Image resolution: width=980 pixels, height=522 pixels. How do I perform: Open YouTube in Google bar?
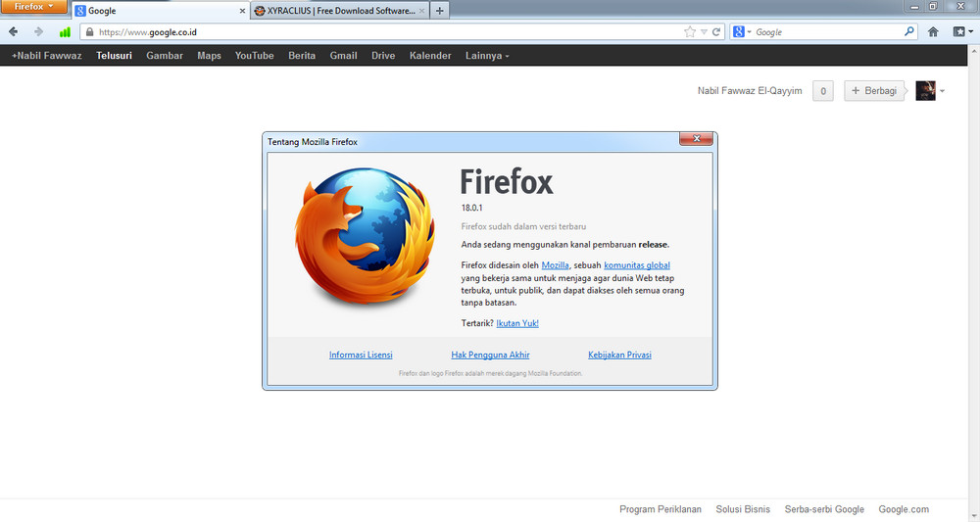[255, 56]
